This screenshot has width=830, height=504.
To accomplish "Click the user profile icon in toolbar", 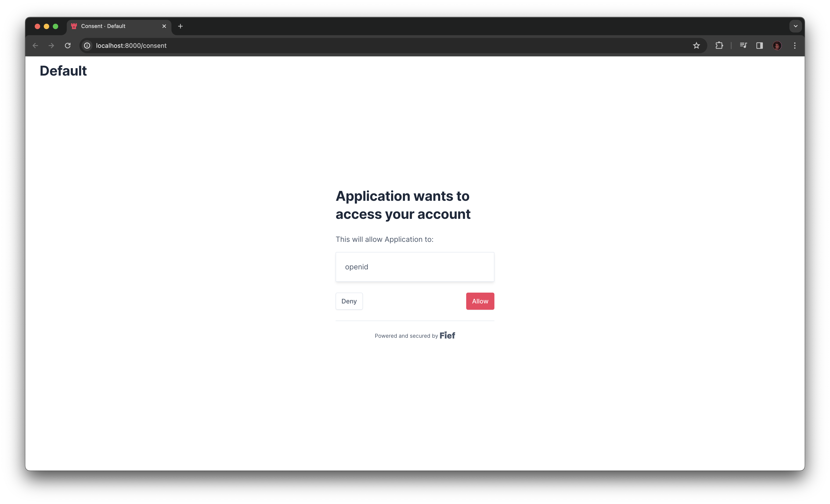I will click(777, 46).
